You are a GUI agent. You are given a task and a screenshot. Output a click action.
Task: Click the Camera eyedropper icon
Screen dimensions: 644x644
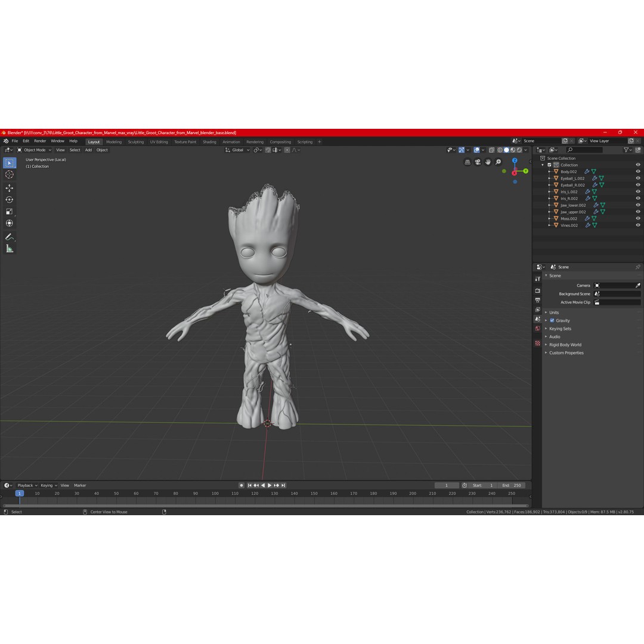pyautogui.click(x=638, y=286)
